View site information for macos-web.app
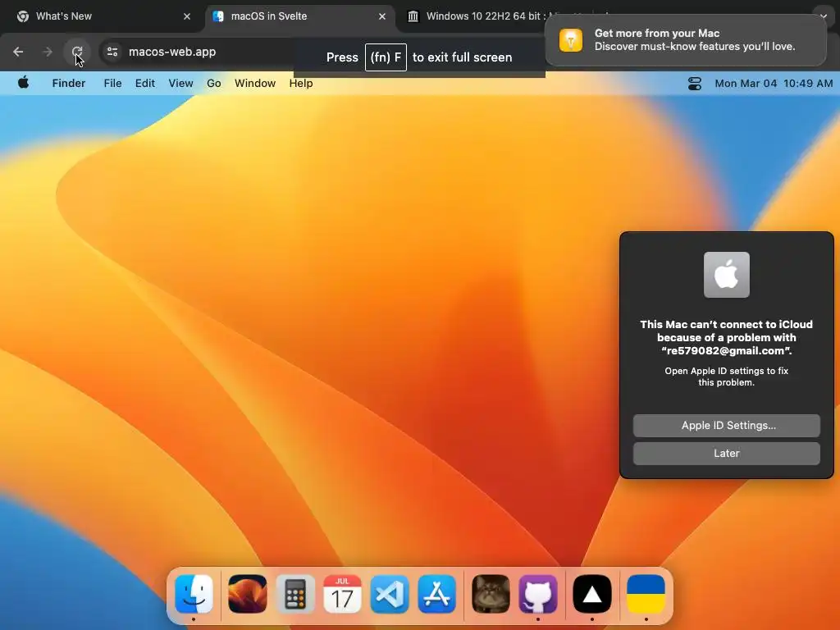The image size is (840, 630). click(112, 52)
